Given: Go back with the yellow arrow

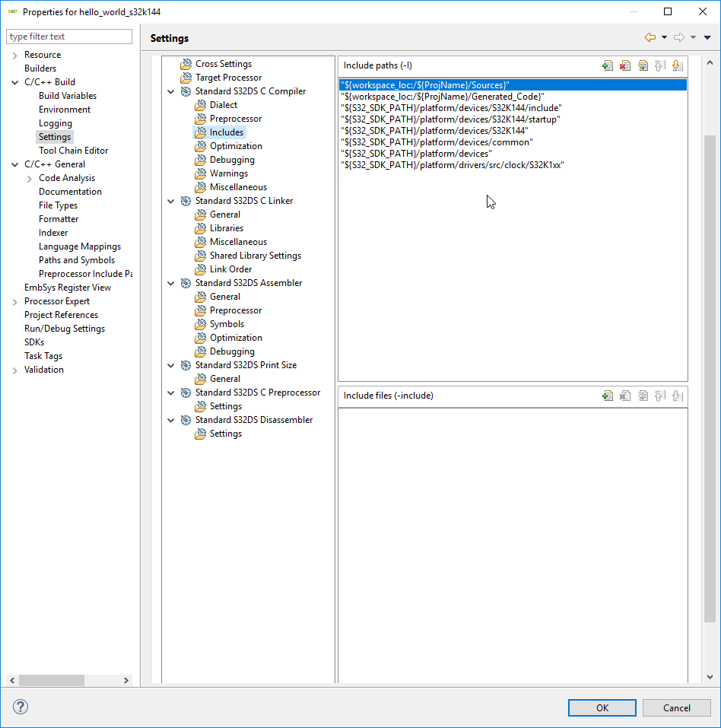Looking at the screenshot, I should [x=650, y=37].
